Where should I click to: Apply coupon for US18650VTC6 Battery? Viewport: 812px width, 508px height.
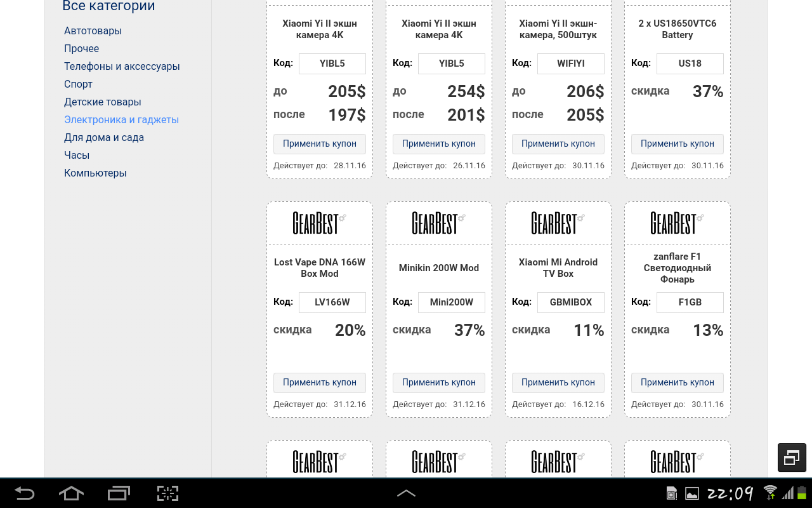[678, 144]
